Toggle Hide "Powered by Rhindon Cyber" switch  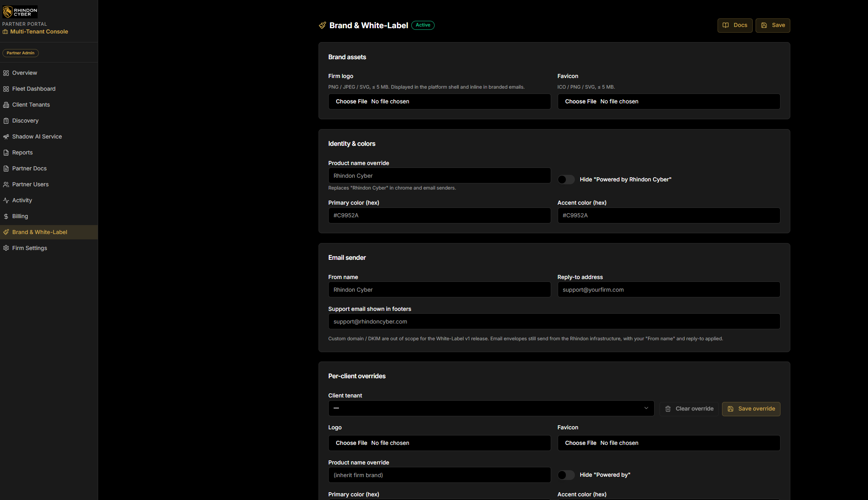click(566, 180)
